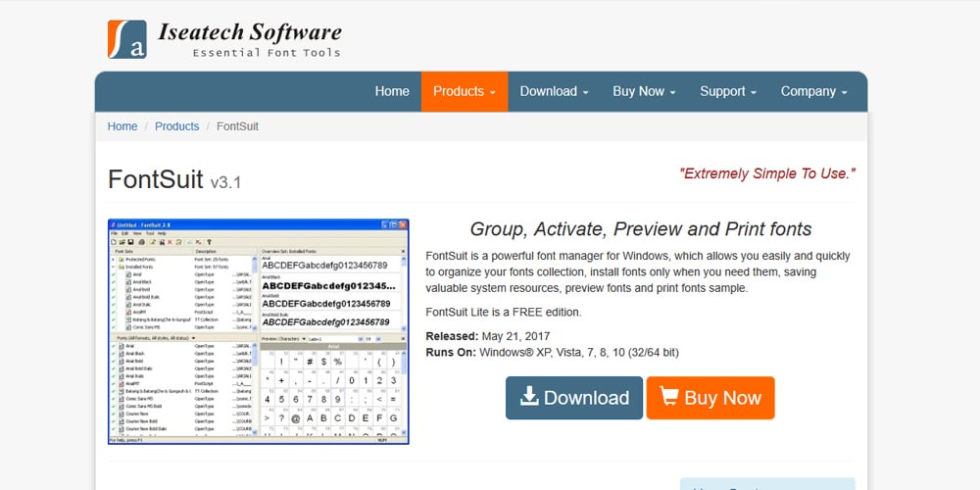Click the FontSuit v3.1 heading
The width and height of the screenshot is (980, 490).
[174, 180]
